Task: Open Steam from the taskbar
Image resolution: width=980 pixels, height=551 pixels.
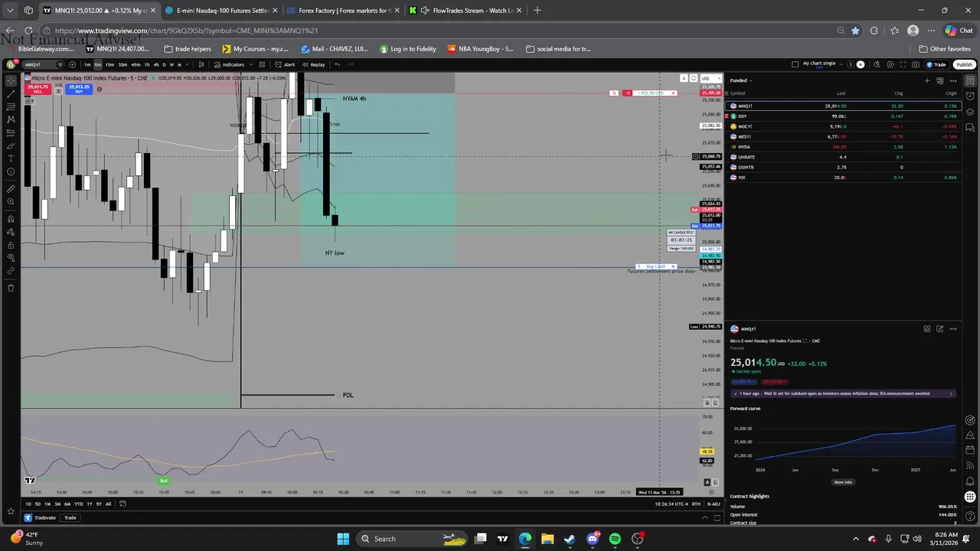Action: point(570,539)
